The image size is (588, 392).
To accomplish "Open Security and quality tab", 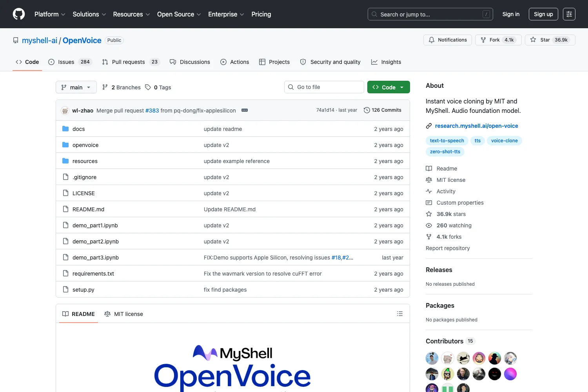I will pos(330,62).
